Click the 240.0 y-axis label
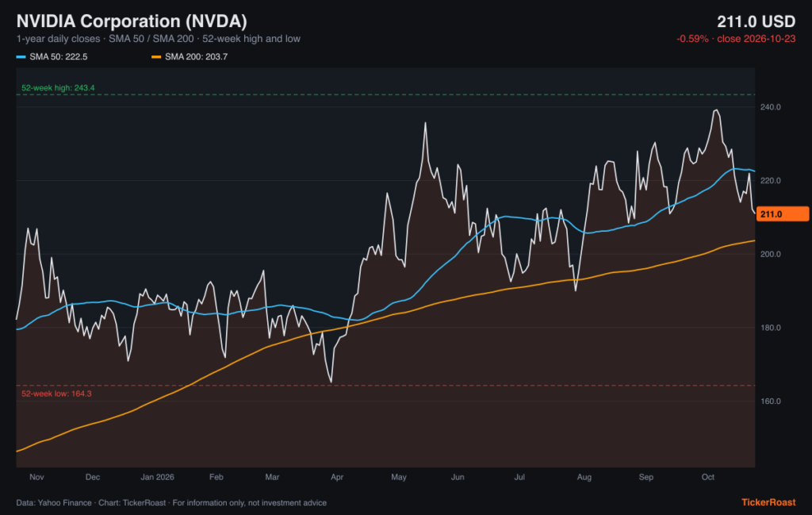The image size is (812, 515). point(771,107)
